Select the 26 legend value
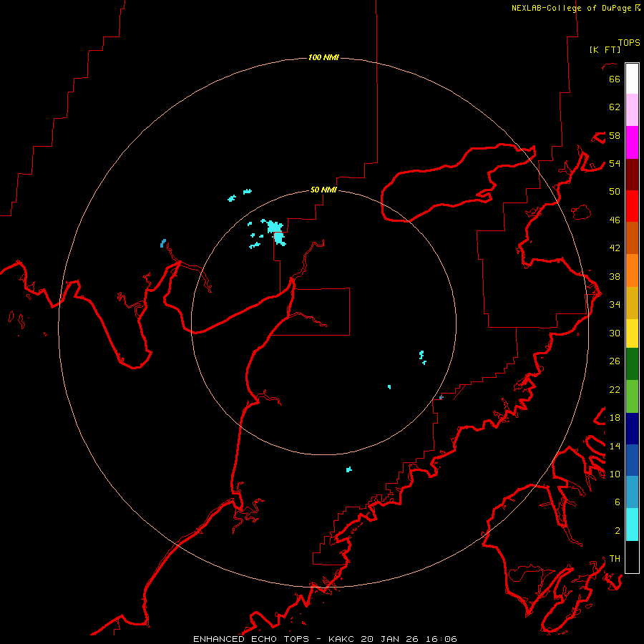The height and width of the screenshot is (644, 644). click(615, 361)
